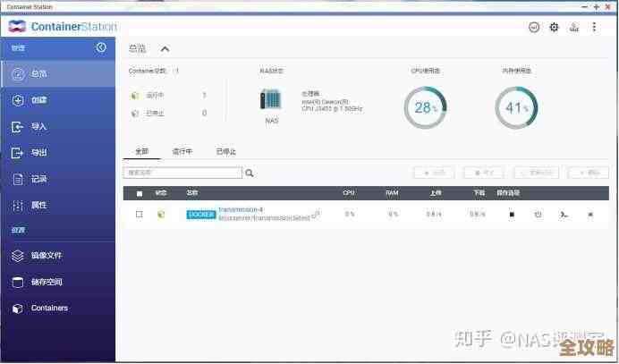
Task: Click the DOCKER badge on transmission-4
Action: click(x=201, y=215)
